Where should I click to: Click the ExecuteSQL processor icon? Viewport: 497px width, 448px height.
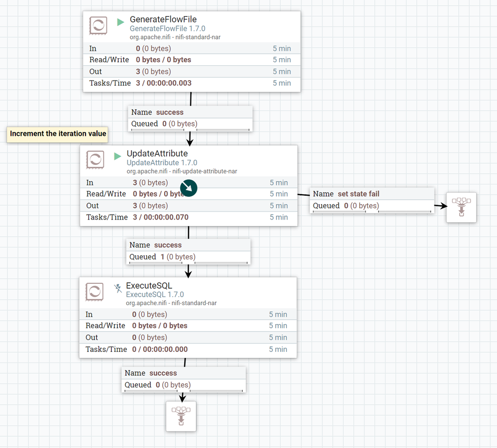click(95, 291)
